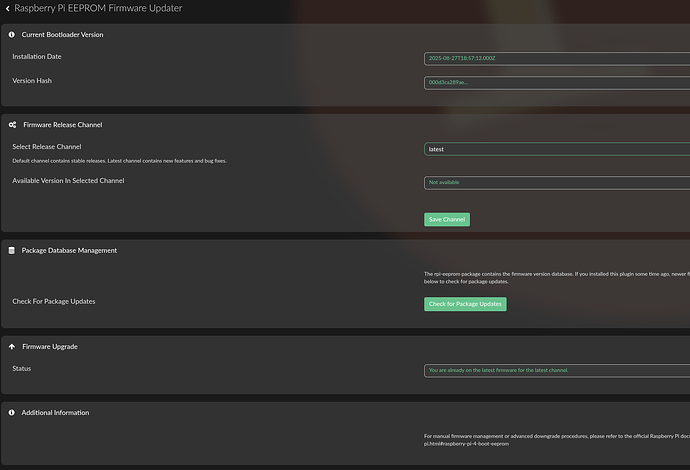Click the gears icon beside Firmware Release Channel
Image resolution: width=690 pixels, height=470 pixels.
coord(11,125)
